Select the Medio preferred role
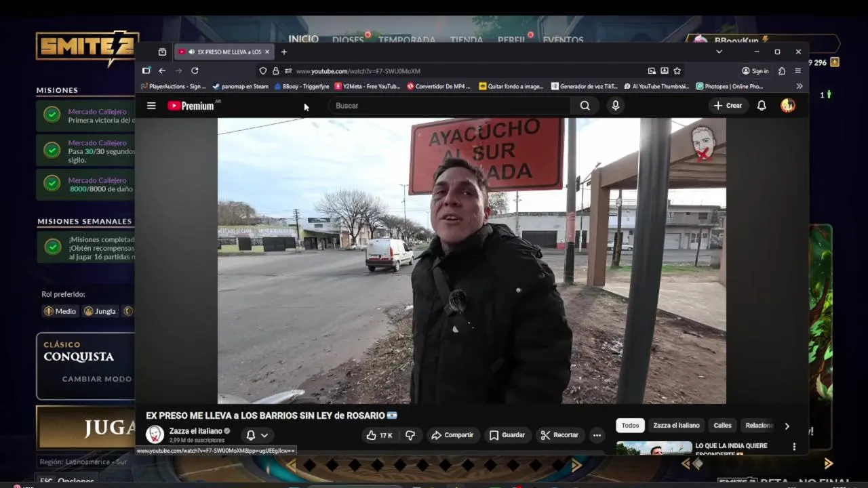This screenshot has width=868, height=488. pos(60,311)
